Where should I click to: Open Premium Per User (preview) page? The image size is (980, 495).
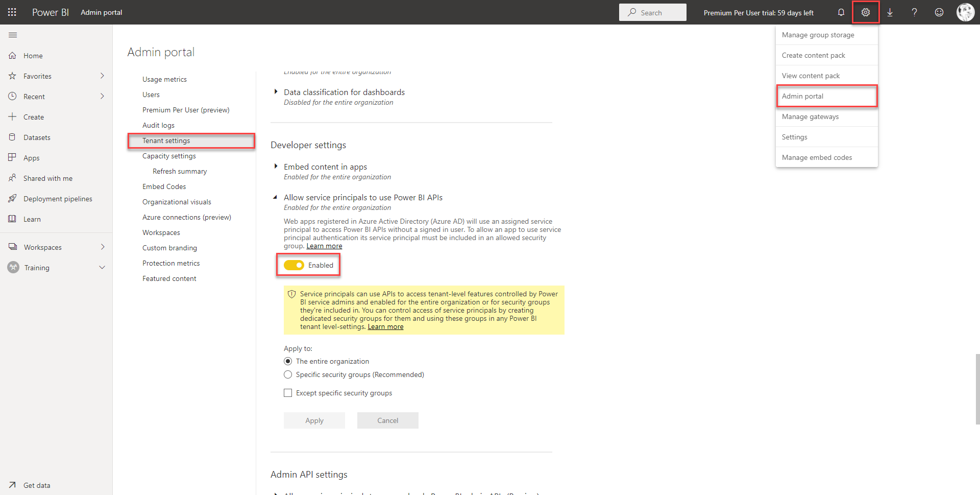(186, 110)
